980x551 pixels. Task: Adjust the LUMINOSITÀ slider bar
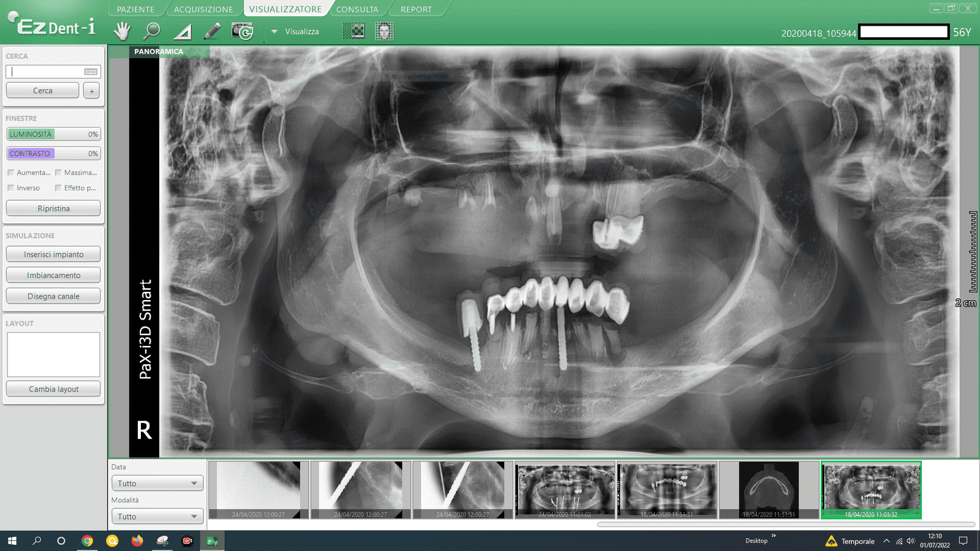[53, 134]
